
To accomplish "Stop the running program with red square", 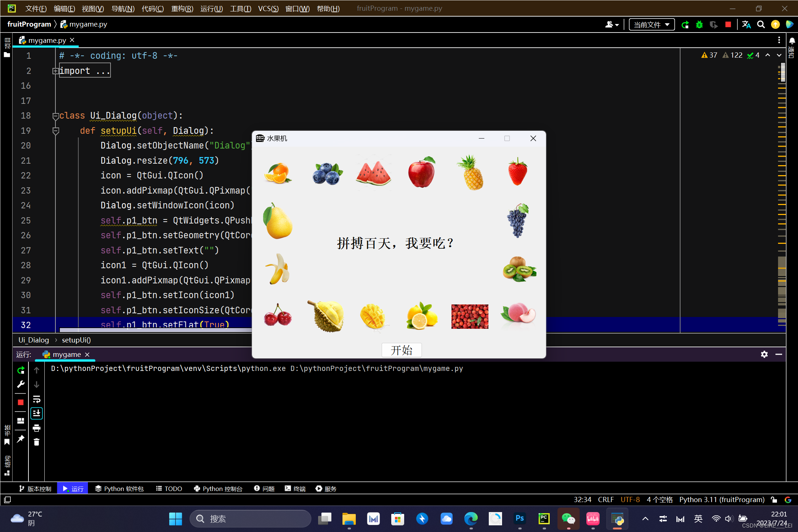I will tap(728, 25).
